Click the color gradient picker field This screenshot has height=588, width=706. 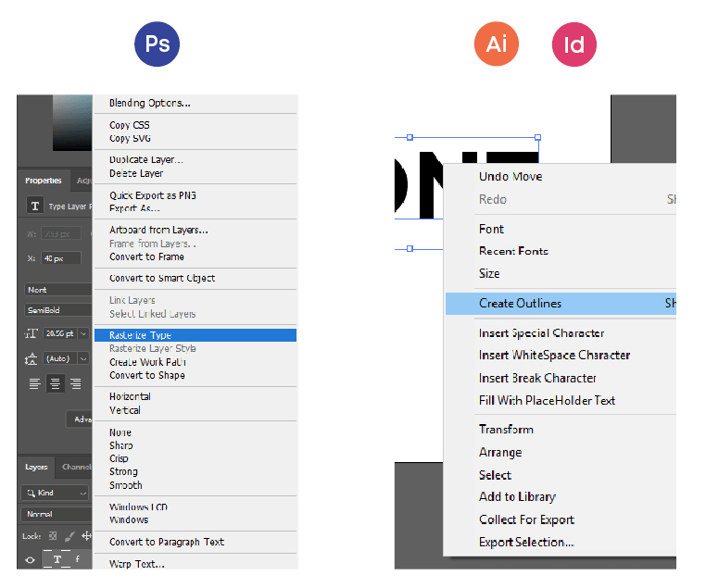coord(72,122)
